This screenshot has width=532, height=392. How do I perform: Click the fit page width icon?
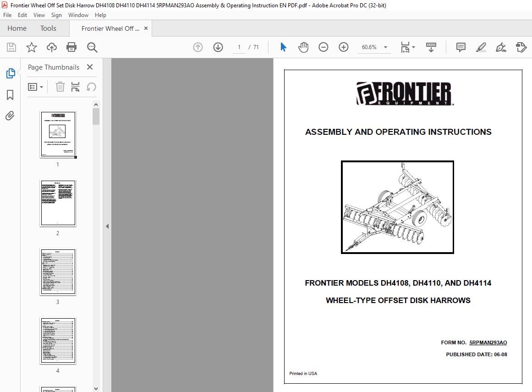[405, 47]
